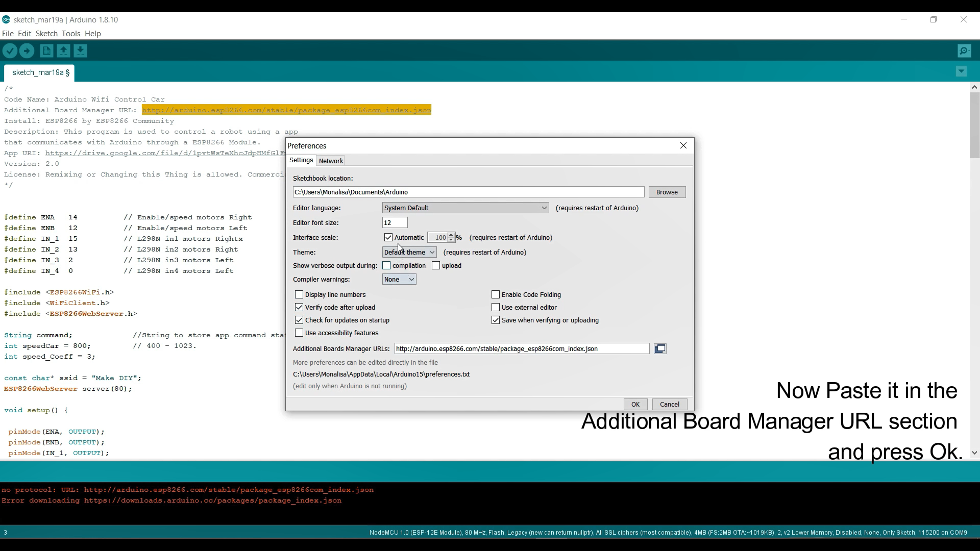
Task: Open the Tools menu
Action: pyautogui.click(x=70, y=34)
